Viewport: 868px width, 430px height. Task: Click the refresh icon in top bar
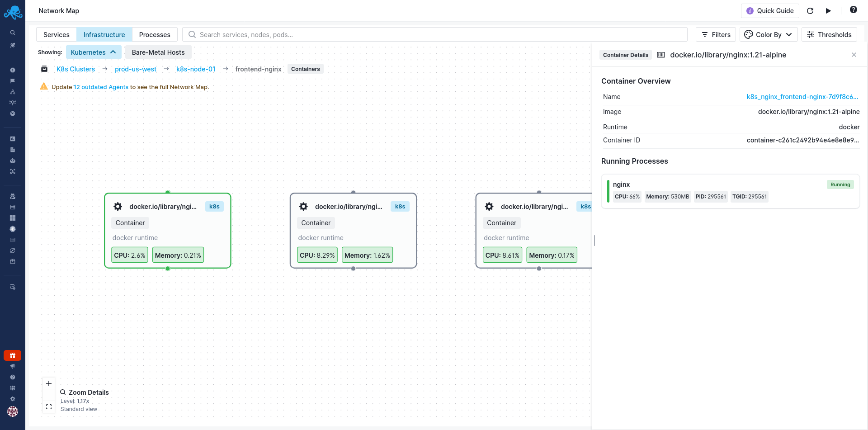click(810, 11)
